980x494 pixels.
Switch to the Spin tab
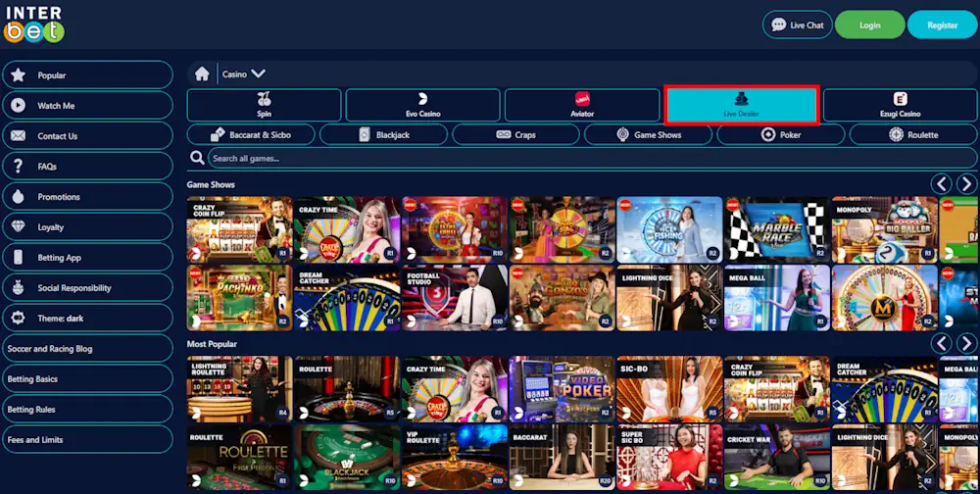[x=265, y=105]
